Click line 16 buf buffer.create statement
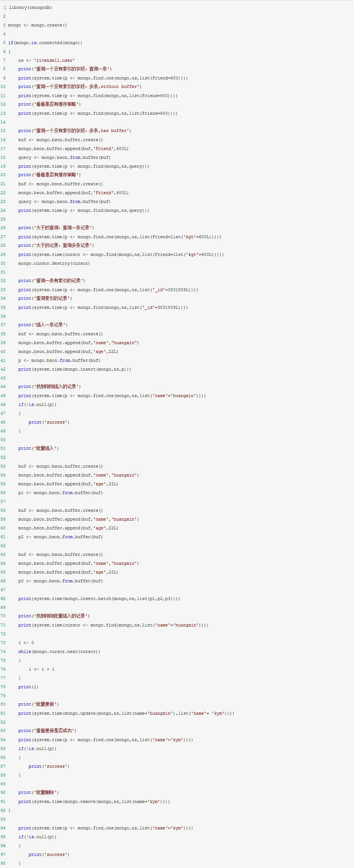This screenshot has height=868, width=354. click(x=61, y=140)
